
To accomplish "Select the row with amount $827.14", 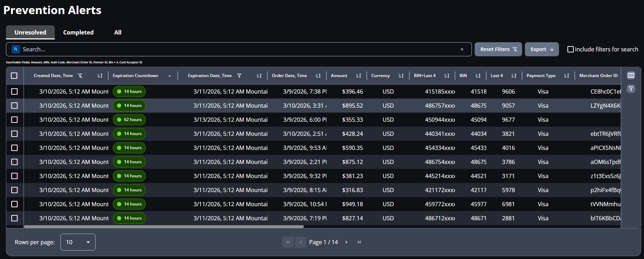I will coord(14,218).
